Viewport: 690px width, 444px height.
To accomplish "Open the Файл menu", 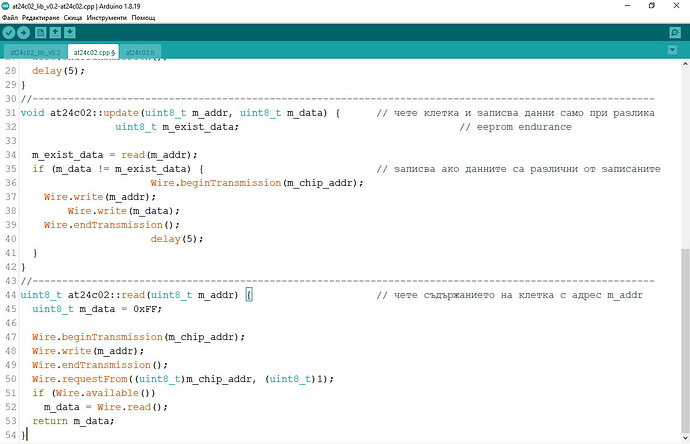I will (10, 19).
